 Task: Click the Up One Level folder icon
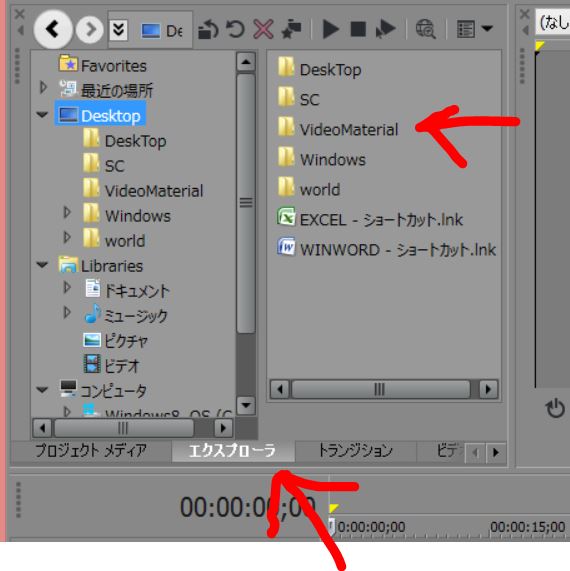[208, 29]
